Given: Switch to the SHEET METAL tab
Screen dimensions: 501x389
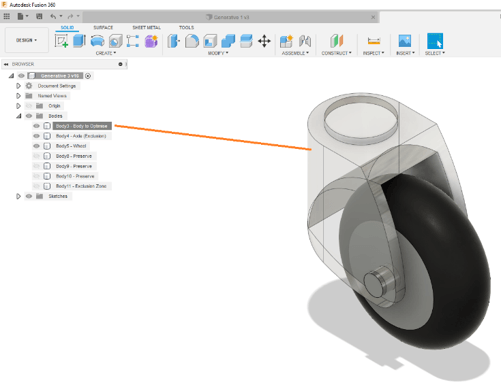Looking at the screenshot, I should tap(146, 27).
